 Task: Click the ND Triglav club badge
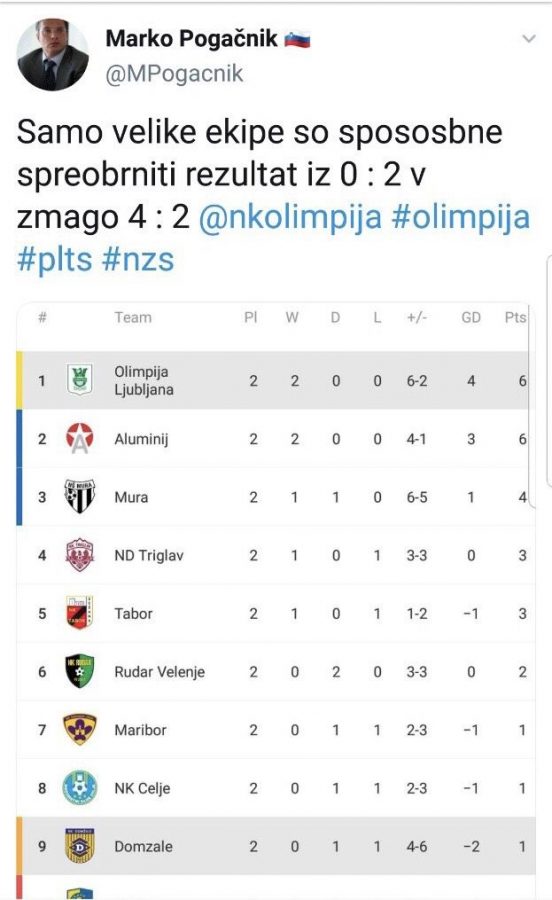pos(79,554)
